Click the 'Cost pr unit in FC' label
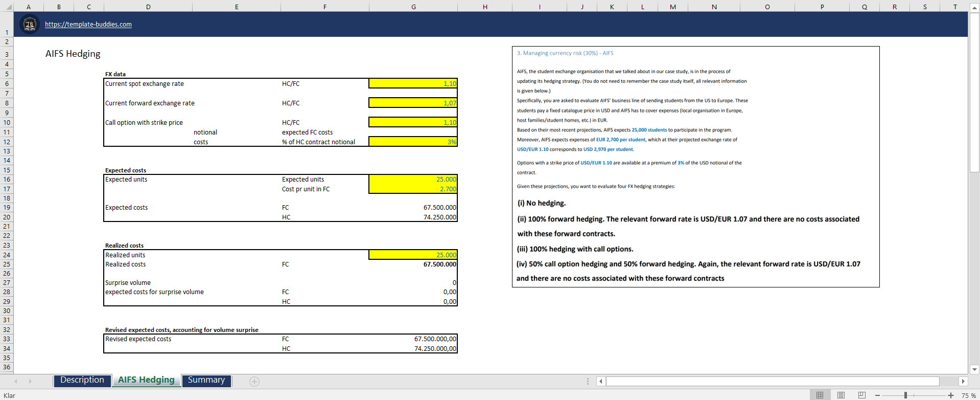This screenshot has height=400, width=980. point(306,189)
